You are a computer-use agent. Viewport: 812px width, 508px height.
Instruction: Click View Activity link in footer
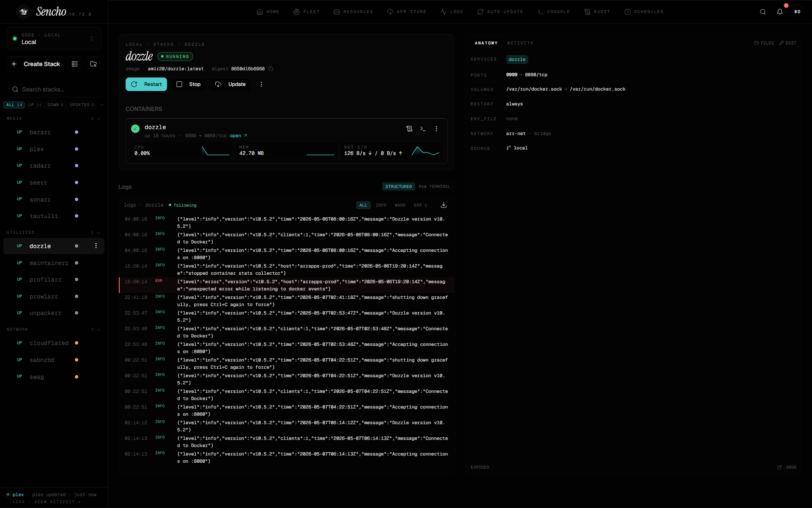click(x=58, y=502)
